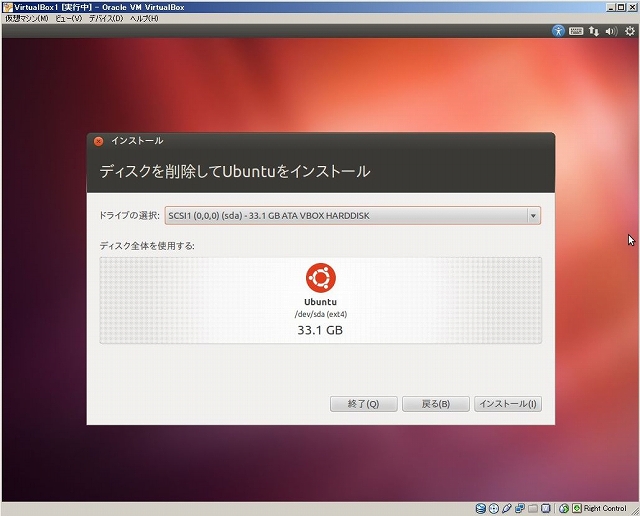Click the window resize grip at bottom-right corner

(x=635, y=511)
